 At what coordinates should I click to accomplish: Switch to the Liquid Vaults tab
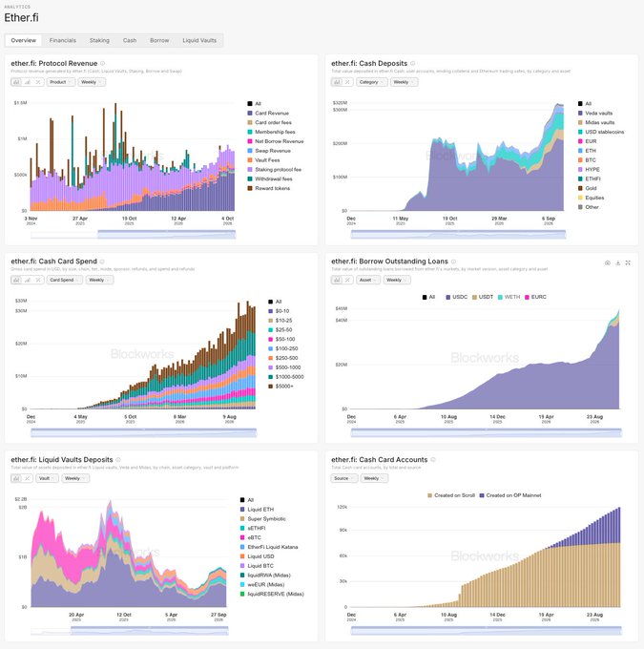tap(199, 40)
